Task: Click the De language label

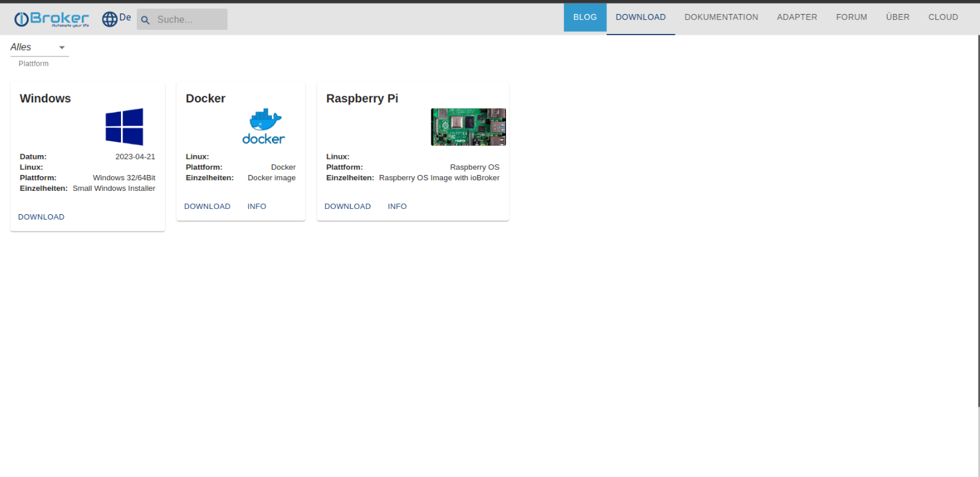Action: (125, 17)
